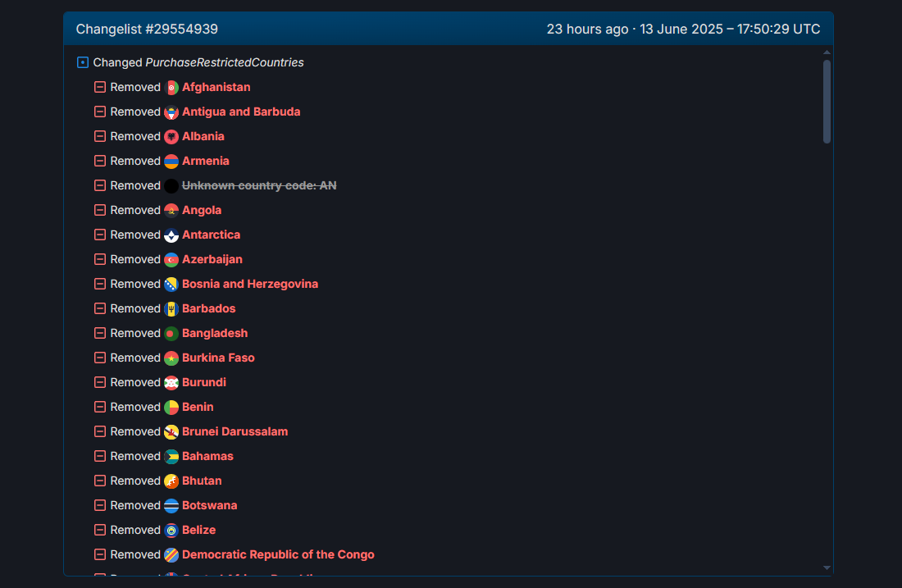The width and height of the screenshot is (902, 588).
Task: Select the Burkina Faso entry text
Action: coord(219,358)
